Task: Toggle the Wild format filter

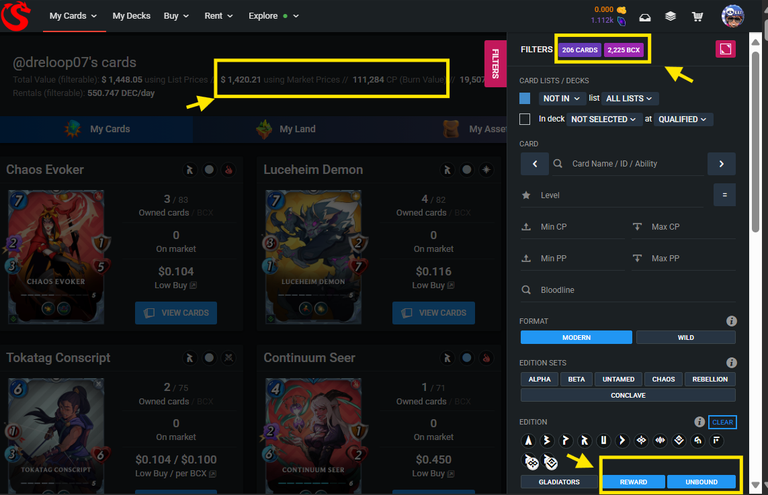Action: pos(686,337)
